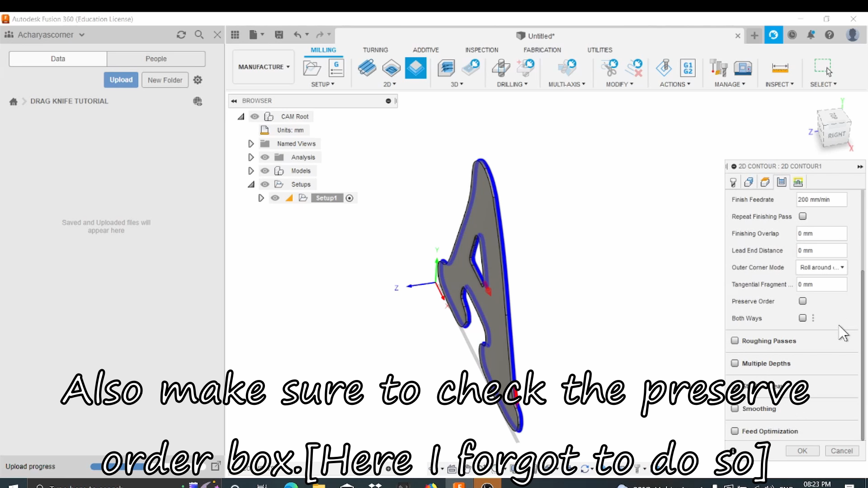Open the Outer Corner Mode dropdown

(822, 267)
